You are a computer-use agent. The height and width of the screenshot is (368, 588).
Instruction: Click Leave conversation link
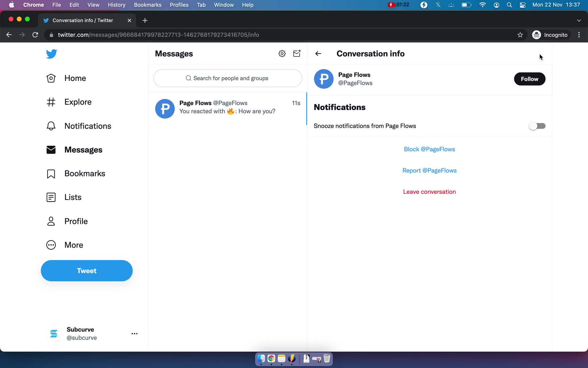[429, 192]
